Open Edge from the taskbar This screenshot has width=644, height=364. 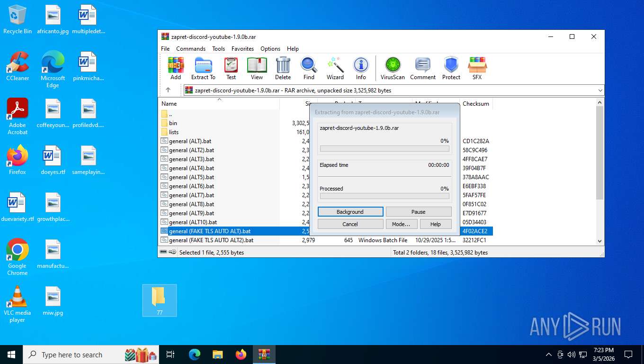195,355
